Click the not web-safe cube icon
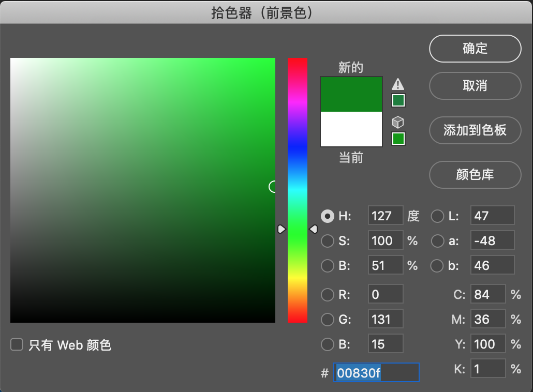Viewport: 533px width, 392px height. pos(398,122)
